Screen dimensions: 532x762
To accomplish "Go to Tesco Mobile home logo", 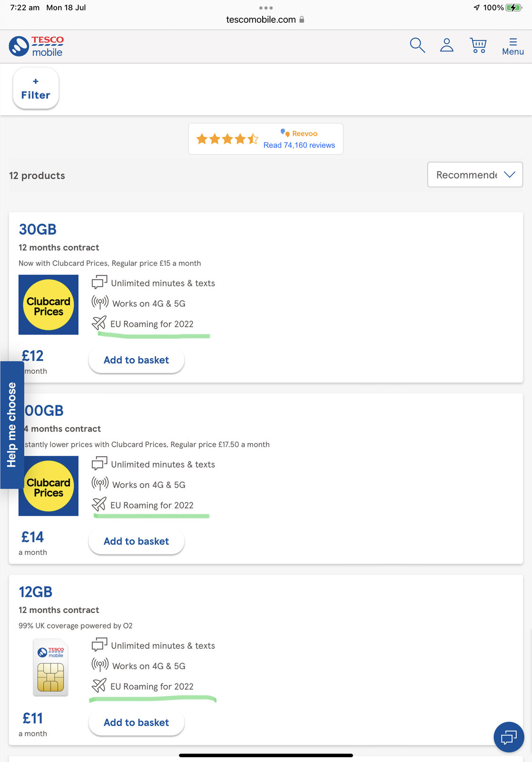I will pos(37,47).
